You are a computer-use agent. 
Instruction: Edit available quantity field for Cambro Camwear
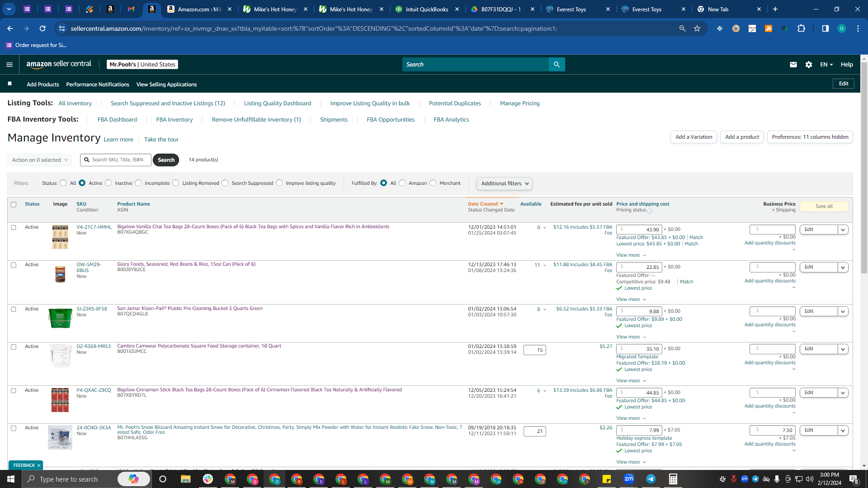(534, 350)
